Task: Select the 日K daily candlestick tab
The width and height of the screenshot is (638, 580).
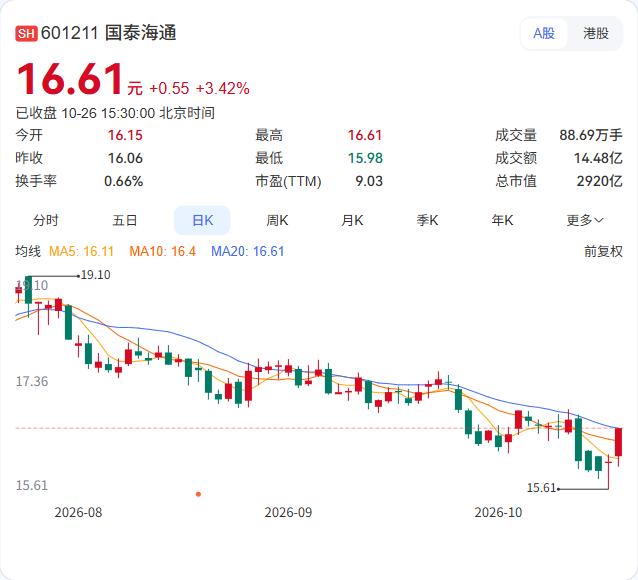Action: coord(202,220)
